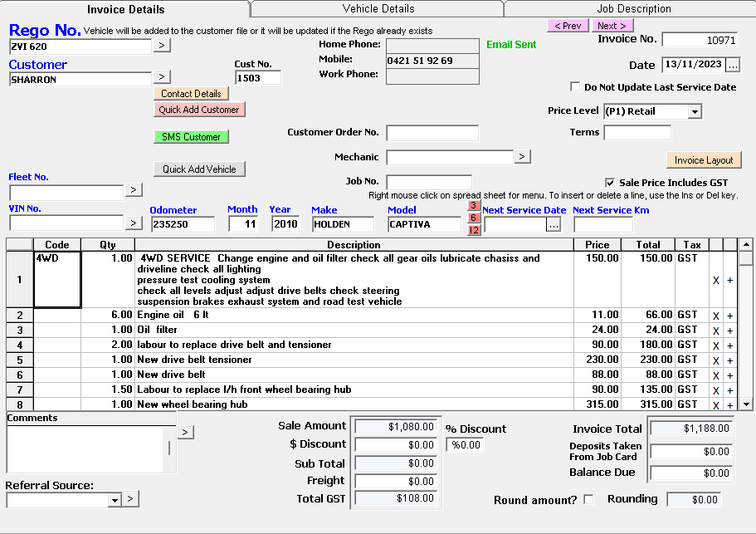
Task: Switch to Invoice Details tab
Action: click(x=125, y=9)
